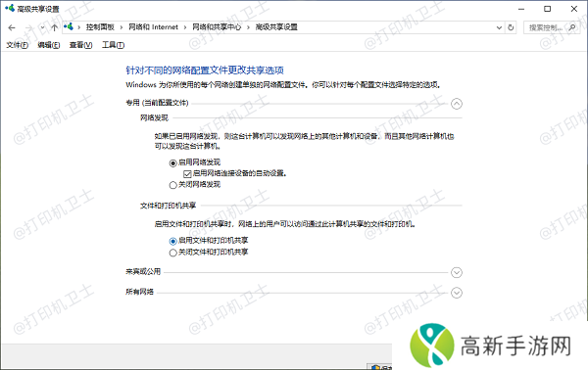588x370 pixels.
Task: Close the 高级共享设置 window
Action: click(x=574, y=9)
